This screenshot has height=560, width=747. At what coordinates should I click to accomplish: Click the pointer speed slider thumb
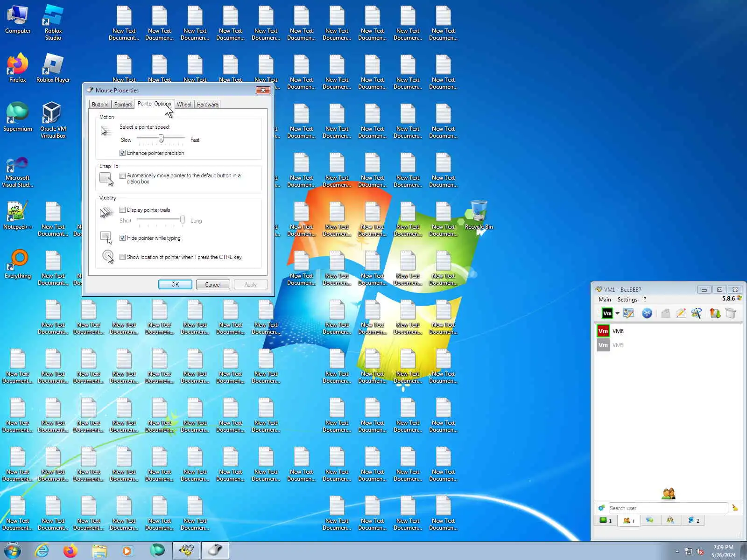(x=161, y=139)
